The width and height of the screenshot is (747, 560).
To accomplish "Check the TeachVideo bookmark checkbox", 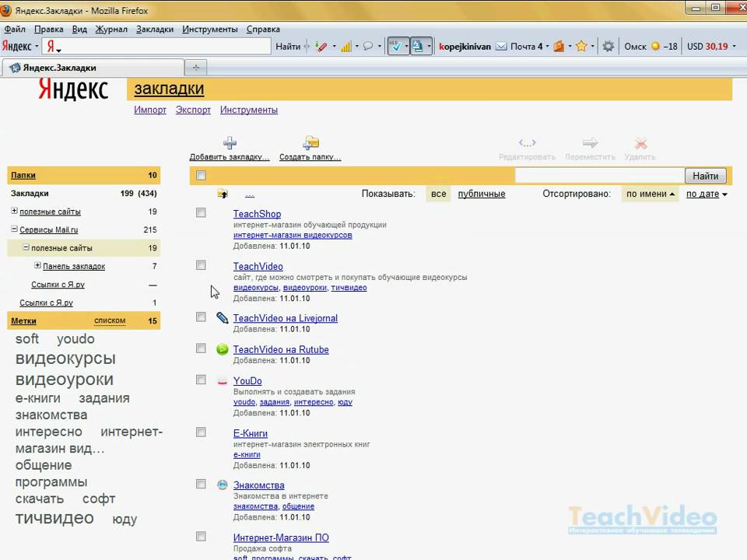I will pos(201,264).
